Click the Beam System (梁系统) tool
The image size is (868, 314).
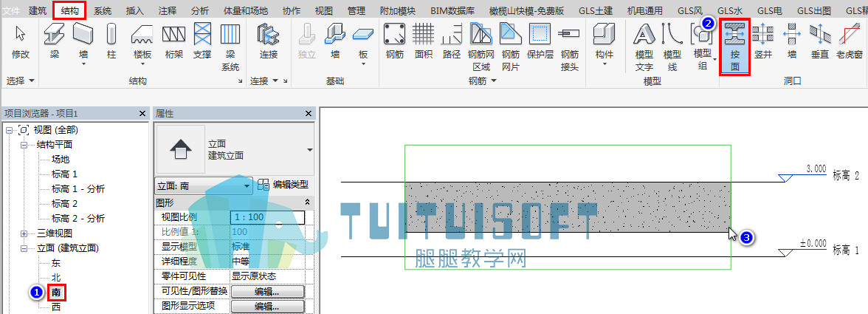pyautogui.click(x=230, y=47)
